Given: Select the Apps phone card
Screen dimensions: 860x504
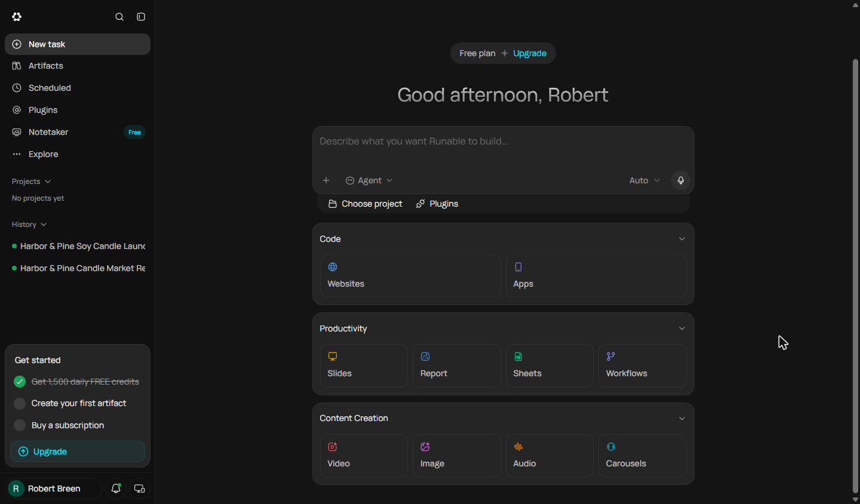Looking at the screenshot, I should click(x=596, y=276).
